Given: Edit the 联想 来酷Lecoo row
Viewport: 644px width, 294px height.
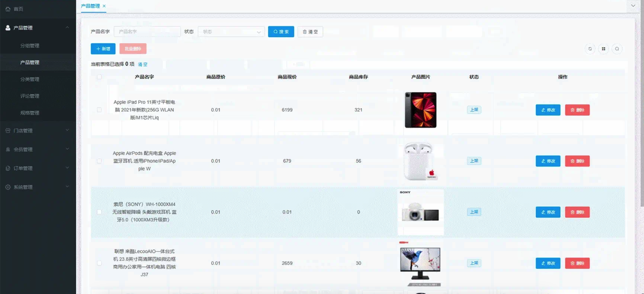Looking at the screenshot, I should pyautogui.click(x=548, y=263).
